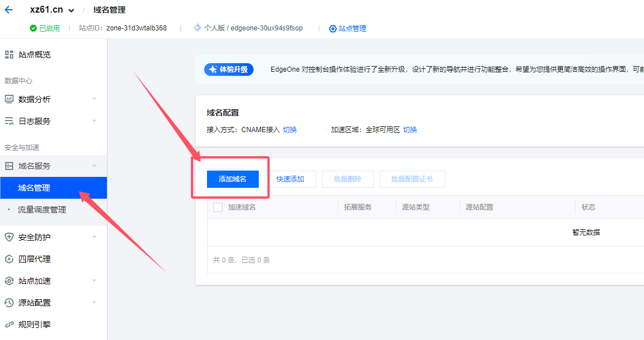Click the 快速添加 button
The image size is (644, 340).
tap(290, 179)
